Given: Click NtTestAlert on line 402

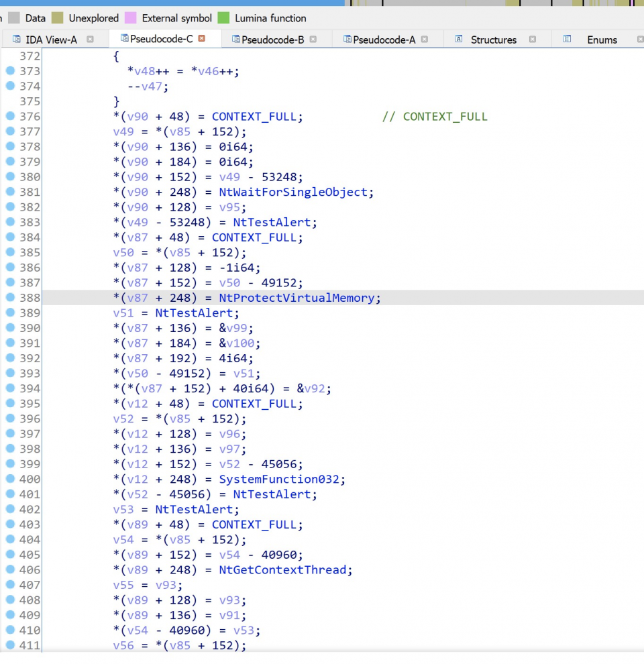Looking at the screenshot, I should point(194,510).
